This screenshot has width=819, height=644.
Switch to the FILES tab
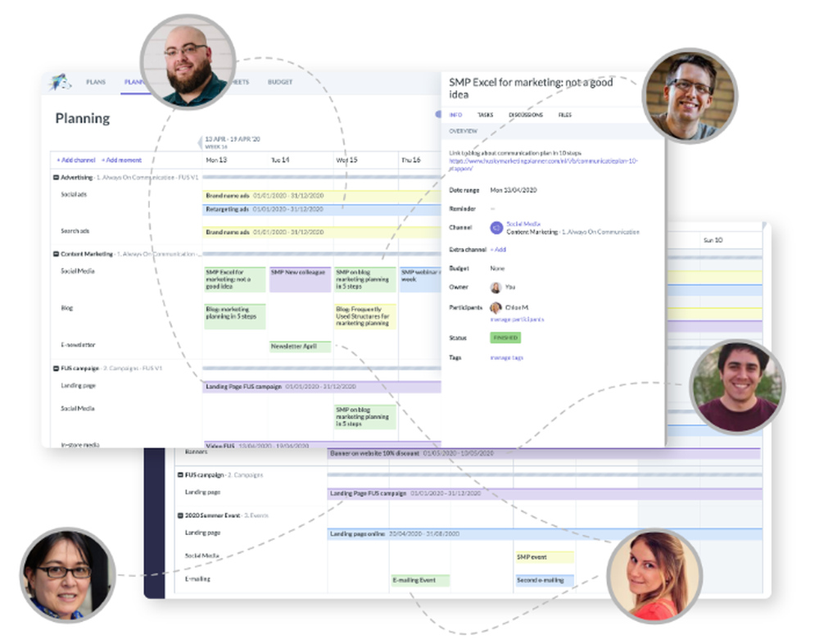tap(564, 115)
